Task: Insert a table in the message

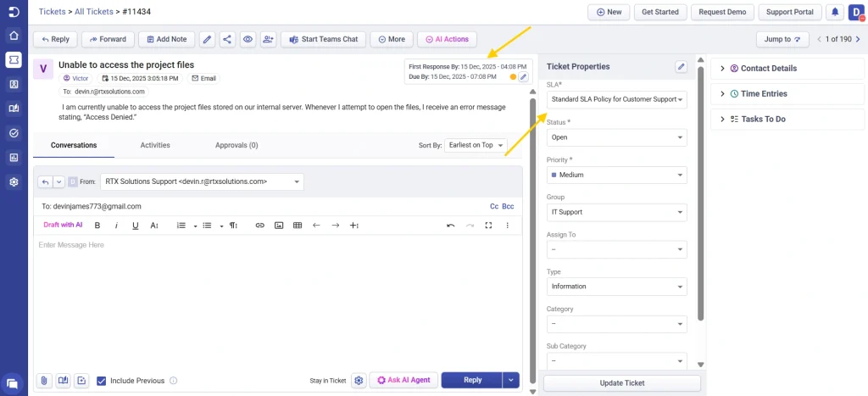Action: tap(298, 226)
